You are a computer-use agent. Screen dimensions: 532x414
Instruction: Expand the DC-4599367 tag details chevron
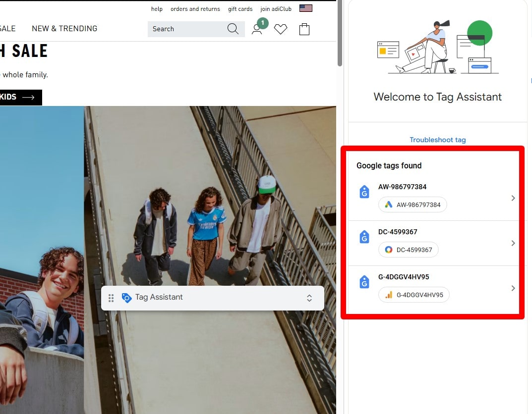513,243
